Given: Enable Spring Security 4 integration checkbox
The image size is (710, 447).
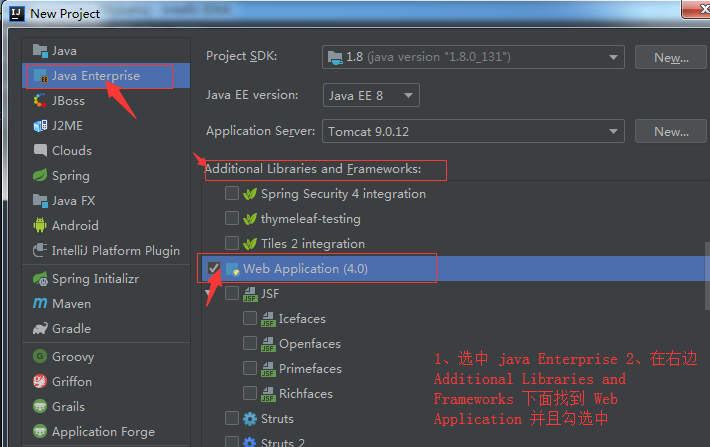Looking at the screenshot, I should click(x=232, y=193).
